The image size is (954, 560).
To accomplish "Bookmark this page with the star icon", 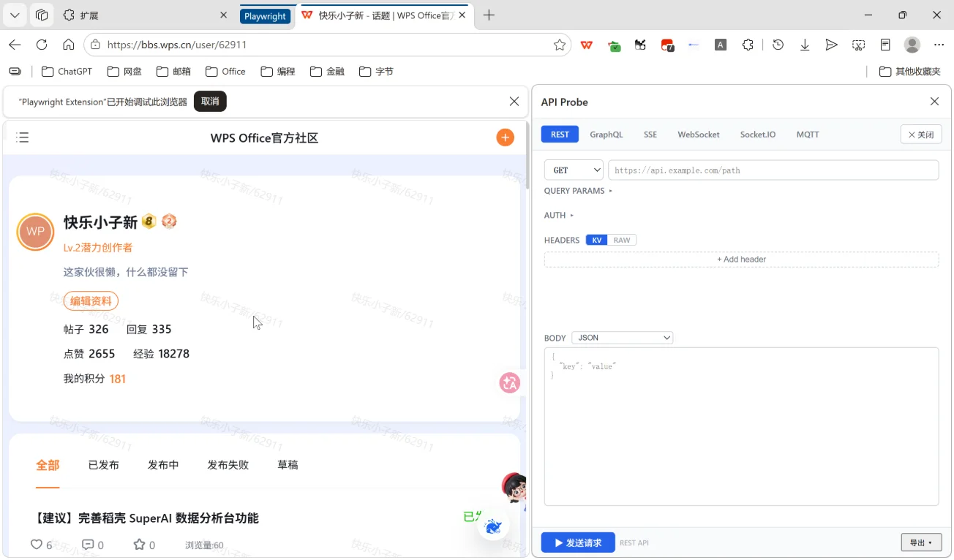I will click(x=560, y=45).
